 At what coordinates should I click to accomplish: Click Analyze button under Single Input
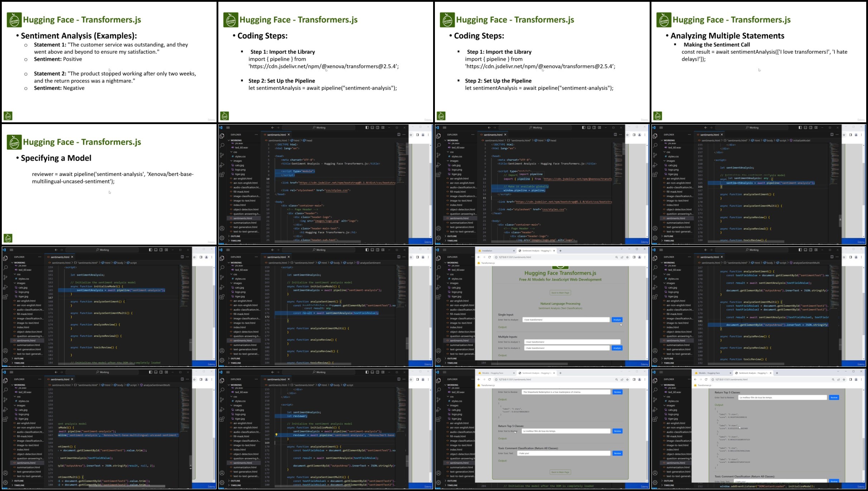617,320
